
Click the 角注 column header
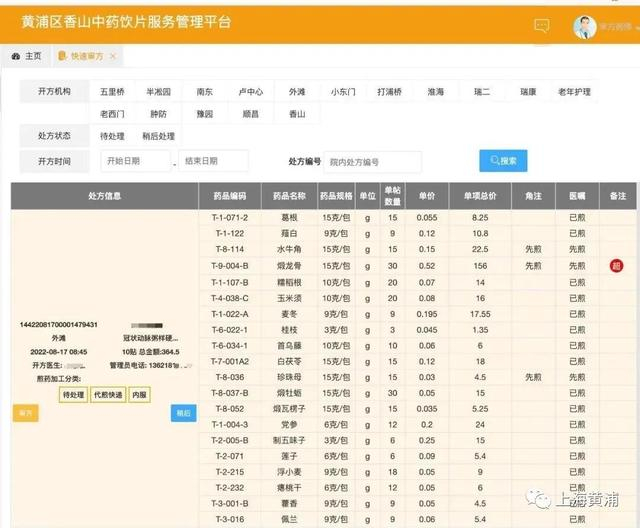click(x=533, y=196)
